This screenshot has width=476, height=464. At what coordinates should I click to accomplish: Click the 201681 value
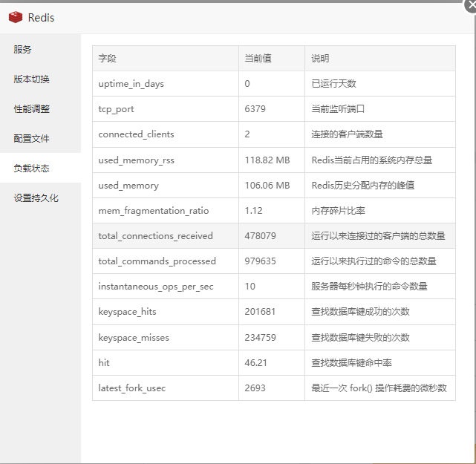point(260,312)
